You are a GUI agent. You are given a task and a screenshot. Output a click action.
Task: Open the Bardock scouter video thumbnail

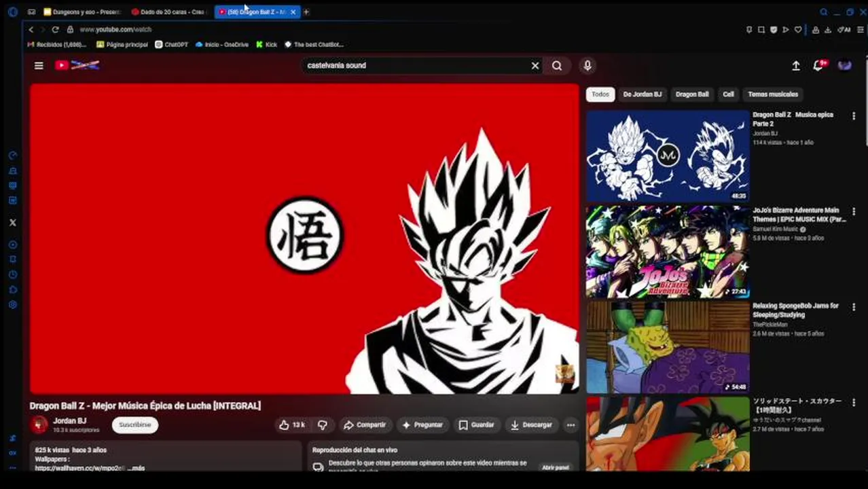click(668, 434)
